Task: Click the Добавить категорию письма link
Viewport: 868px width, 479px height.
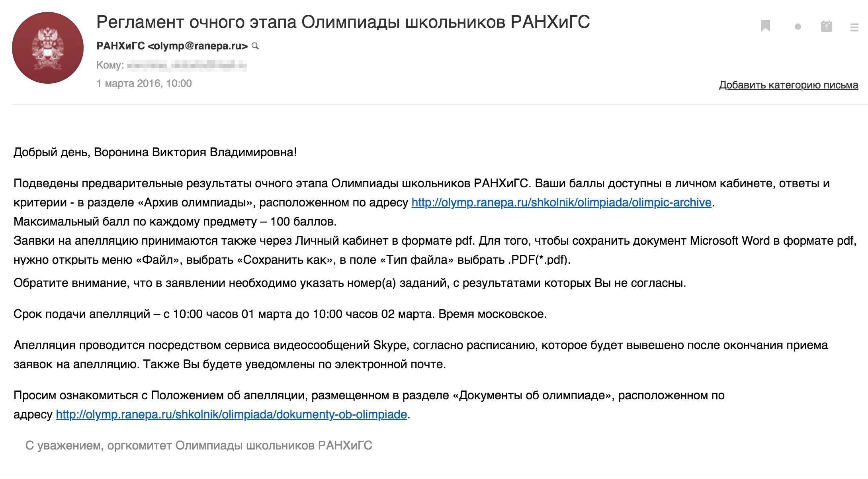Action: click(x=788, y=85)
